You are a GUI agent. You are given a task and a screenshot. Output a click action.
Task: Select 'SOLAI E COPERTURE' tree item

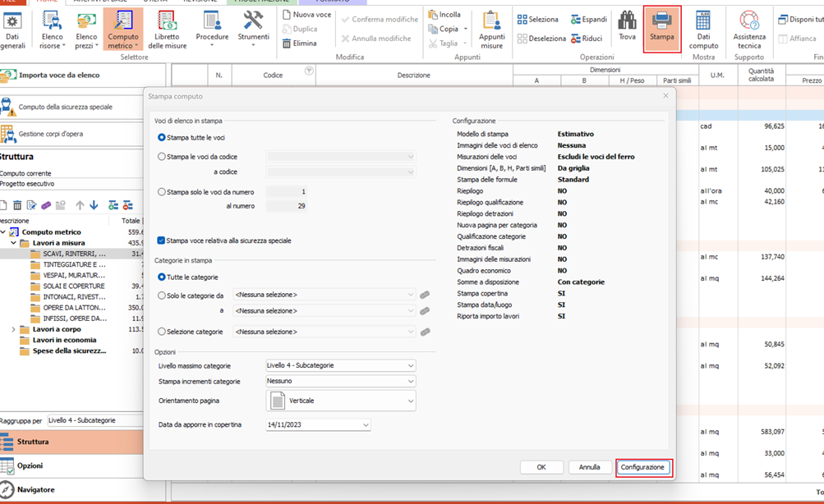74,286
